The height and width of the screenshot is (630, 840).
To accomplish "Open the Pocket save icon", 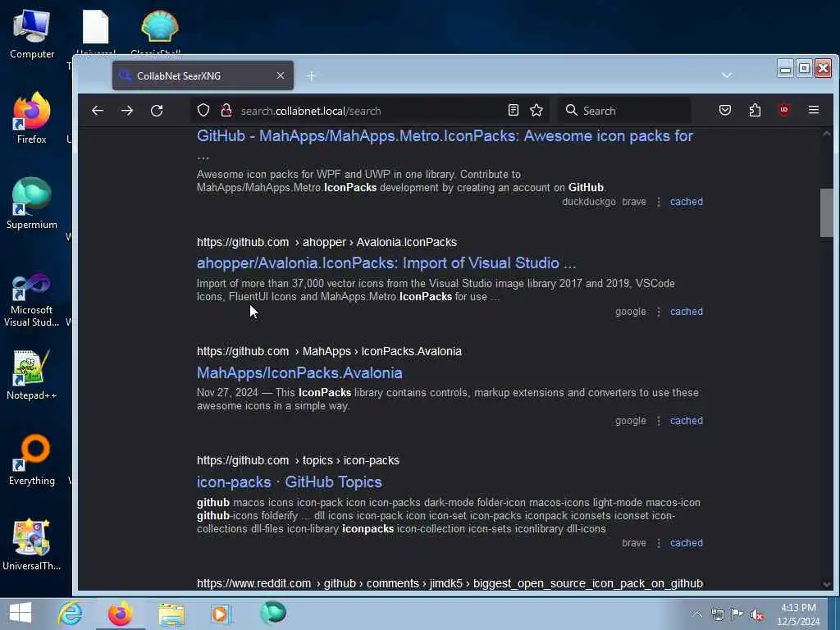I will click(725, 111).
